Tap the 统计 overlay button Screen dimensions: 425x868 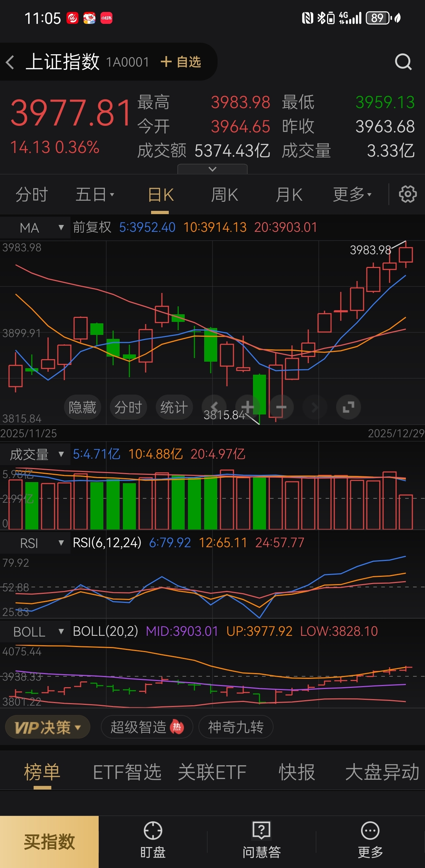click(x=174, y=407)
